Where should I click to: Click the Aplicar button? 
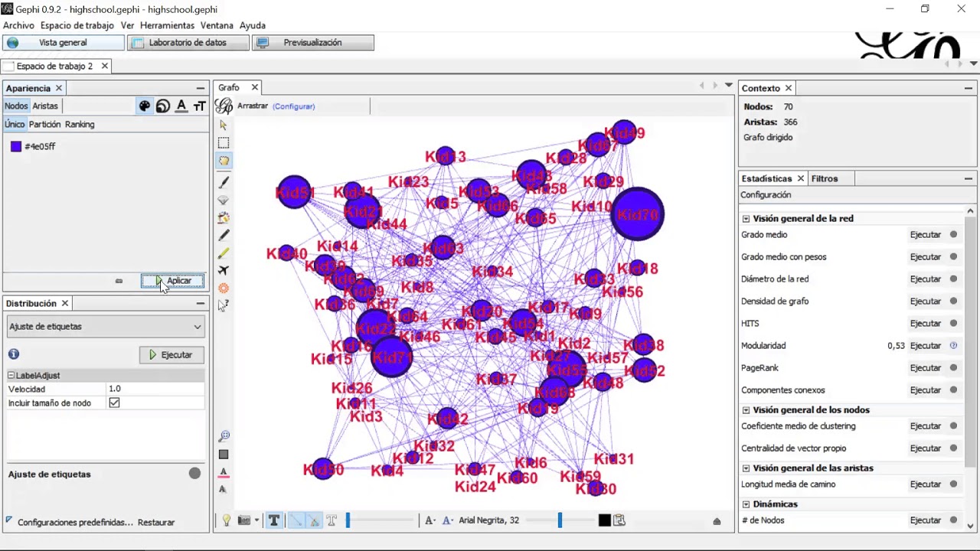coord(172,281)
